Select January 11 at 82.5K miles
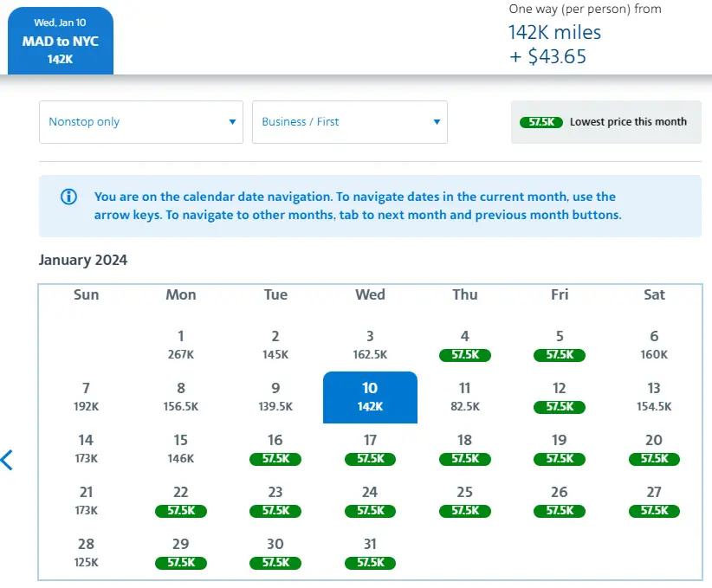The image size is (712, 588). pyautogui.click(x=465, y=397)
